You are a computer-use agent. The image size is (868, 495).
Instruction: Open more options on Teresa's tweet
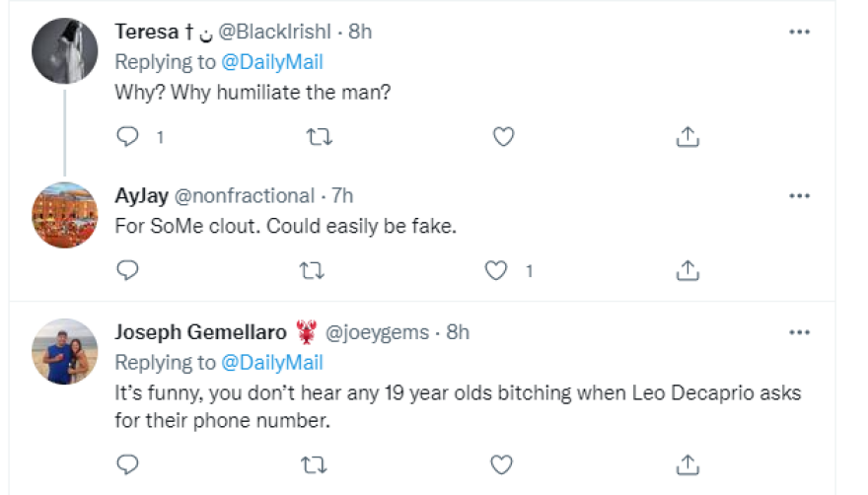point(800,32)
